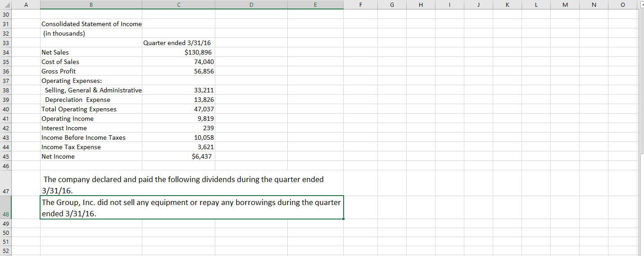644x256 pixels.
Task: Select the 9,819 value cell
Action: pos(178,119)
